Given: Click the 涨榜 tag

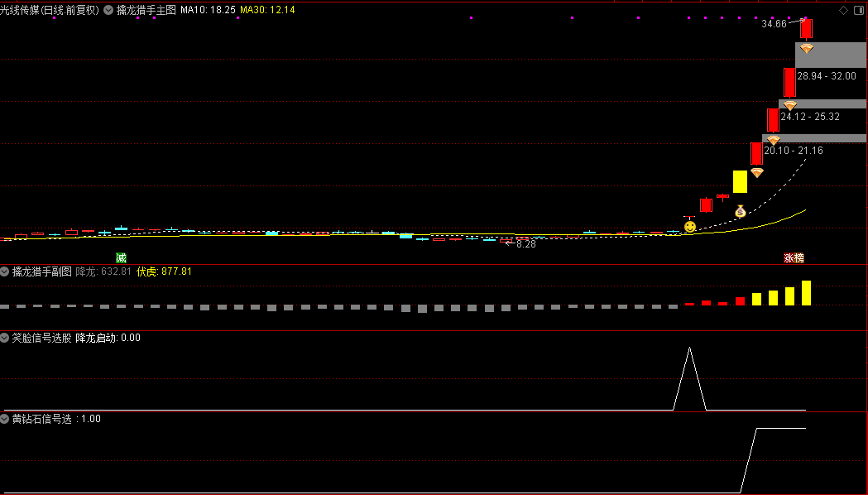Looking at the screenshot, I should tap(794, 257).
